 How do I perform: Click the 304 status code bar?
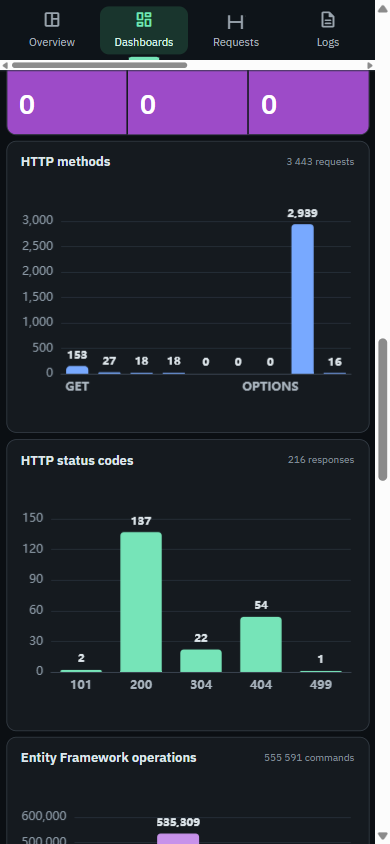(201, 660)
